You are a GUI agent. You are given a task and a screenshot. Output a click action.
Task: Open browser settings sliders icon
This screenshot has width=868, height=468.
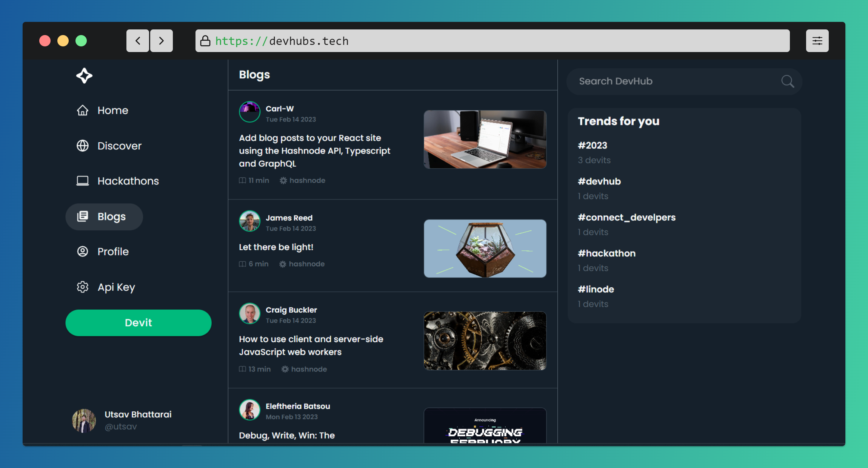pos(817,41)
